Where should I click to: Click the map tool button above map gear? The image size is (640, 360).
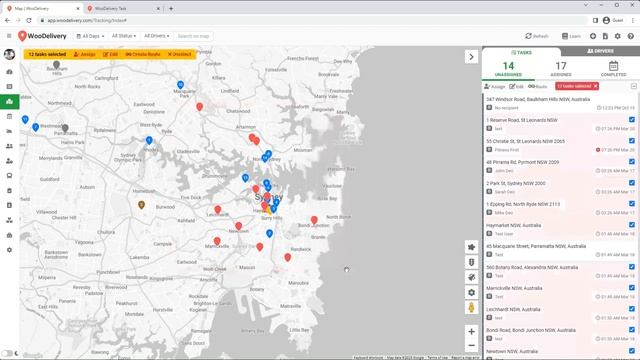click(x=471, y=277)
